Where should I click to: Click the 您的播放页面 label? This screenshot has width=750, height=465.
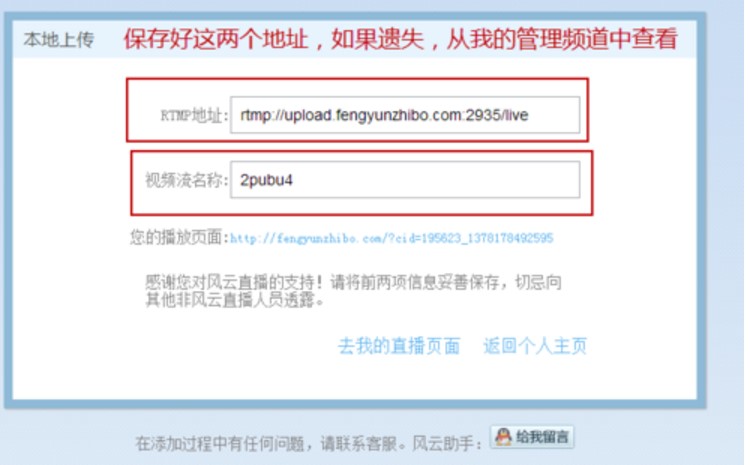[179, 237]
